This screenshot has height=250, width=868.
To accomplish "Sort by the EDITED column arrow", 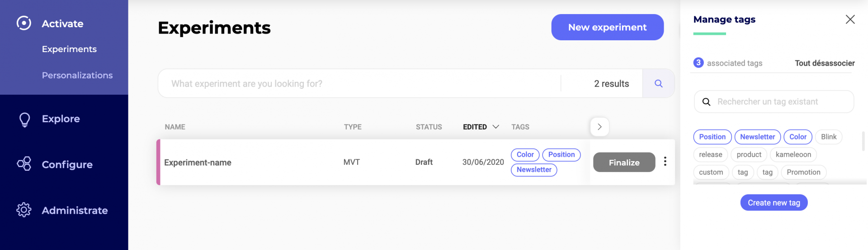I will coord(495,127).
